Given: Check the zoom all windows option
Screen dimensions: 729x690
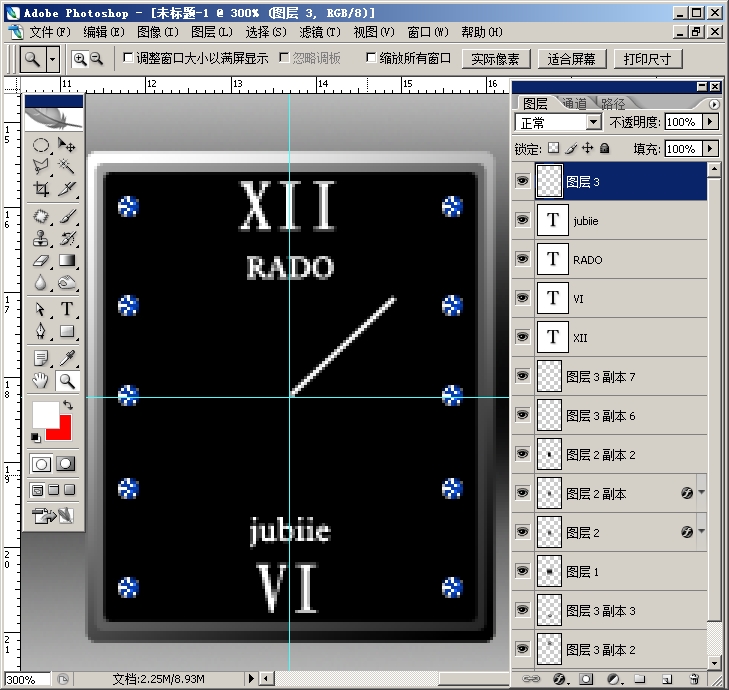Looking at the screenshot, I should tap(371, 58).
